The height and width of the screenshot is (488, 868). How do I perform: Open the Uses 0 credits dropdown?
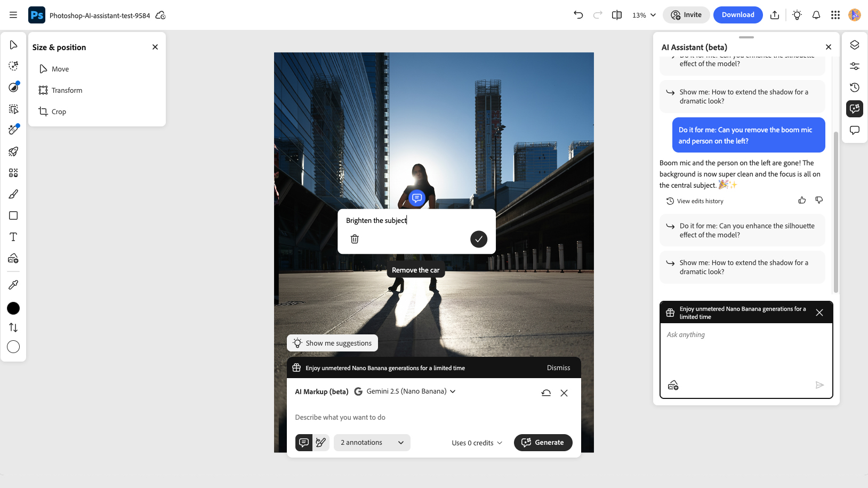(476, 442)
